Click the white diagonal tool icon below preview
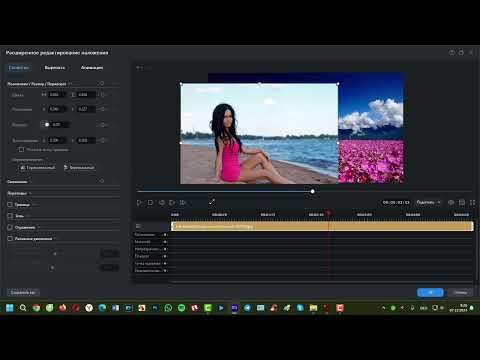The image size is (480, 360). (x=212, y=202)
